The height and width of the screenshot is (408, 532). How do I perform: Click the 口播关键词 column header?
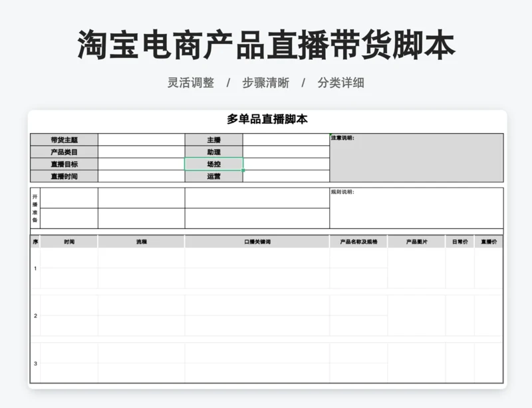click(x=257, y=242)
